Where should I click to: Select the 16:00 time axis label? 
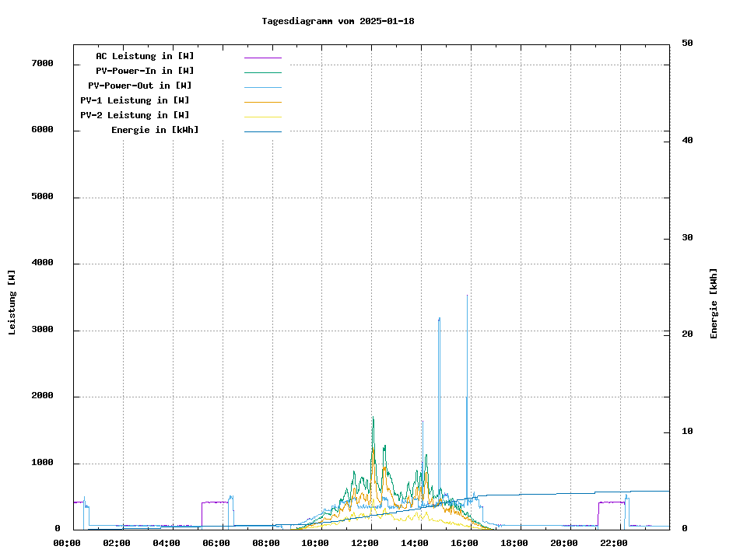click(x=465, y=543)
